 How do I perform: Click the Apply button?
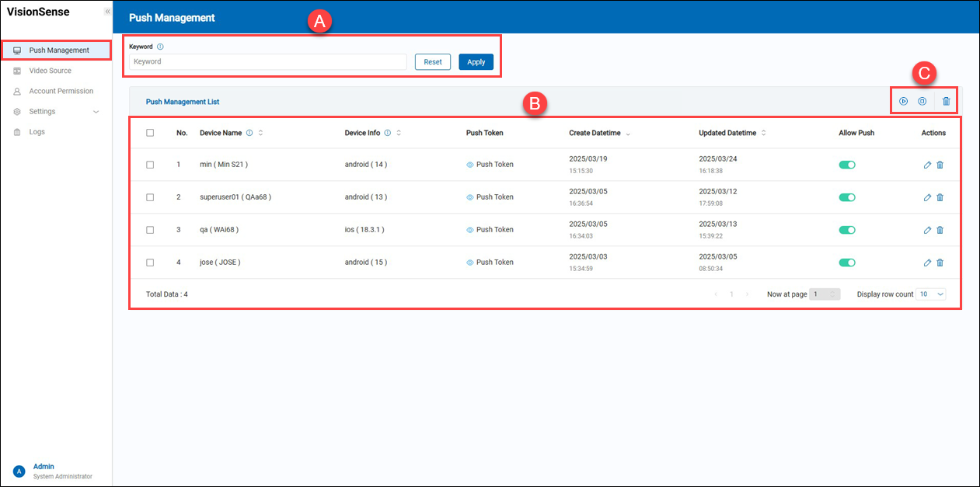pyautogui.click(x=476, y=62)
